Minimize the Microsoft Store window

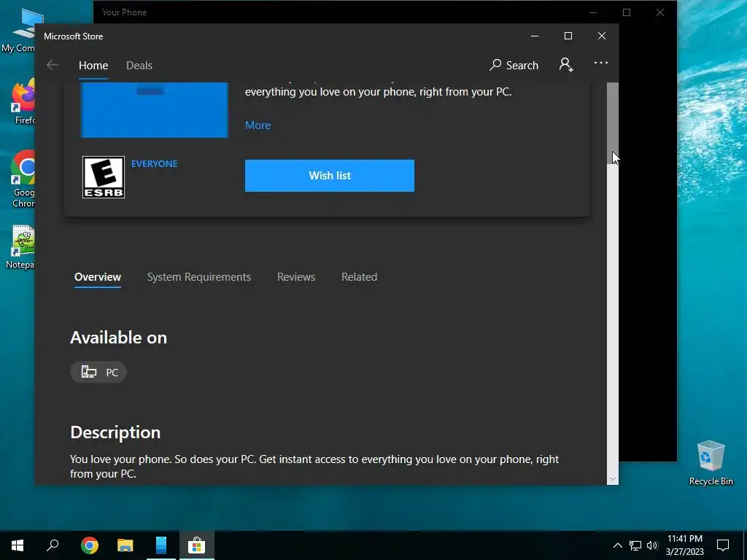pyautogui.click(x=535, y=36)
